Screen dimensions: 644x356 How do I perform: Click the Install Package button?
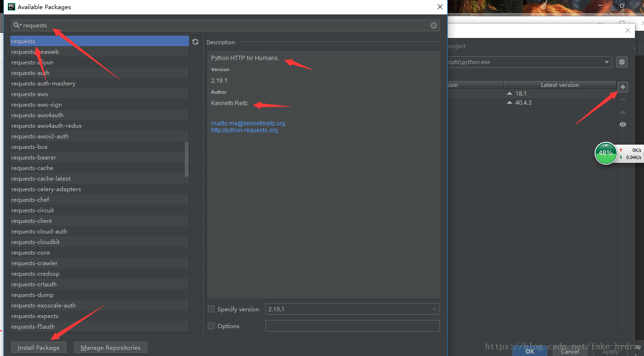39,348
